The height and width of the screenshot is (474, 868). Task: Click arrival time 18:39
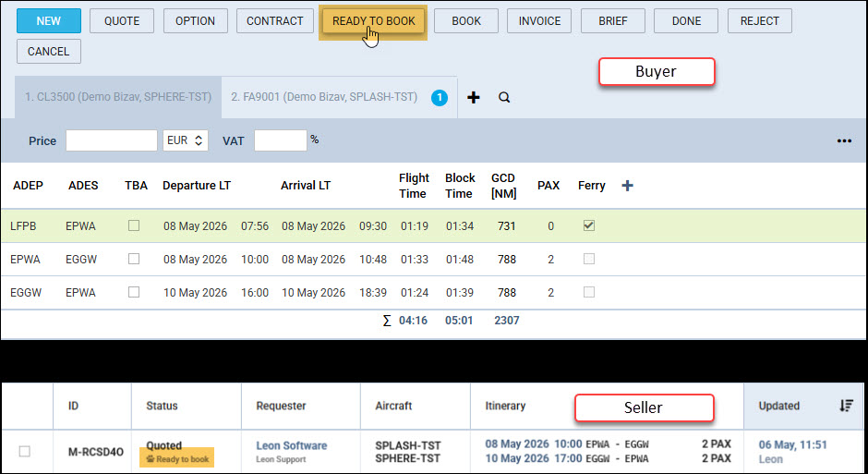[x=373, y=292]
